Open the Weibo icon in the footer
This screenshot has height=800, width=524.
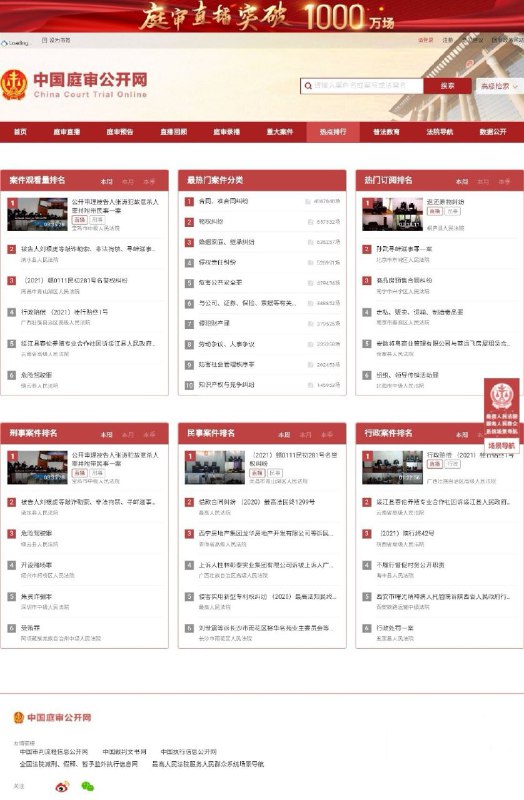62,786
